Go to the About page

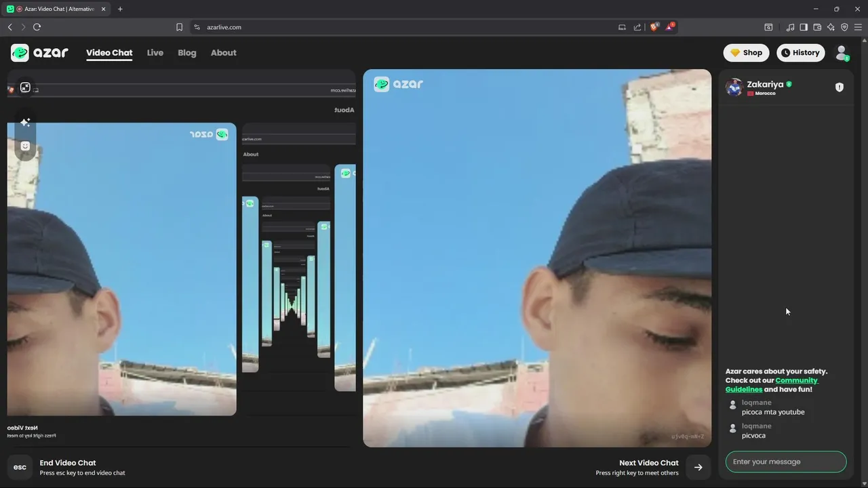[224, 53]
